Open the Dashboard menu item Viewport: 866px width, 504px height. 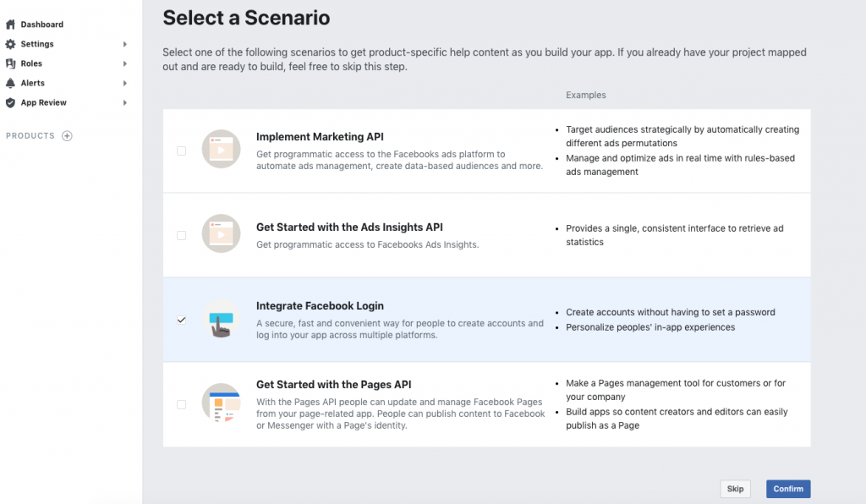point(41,25)
